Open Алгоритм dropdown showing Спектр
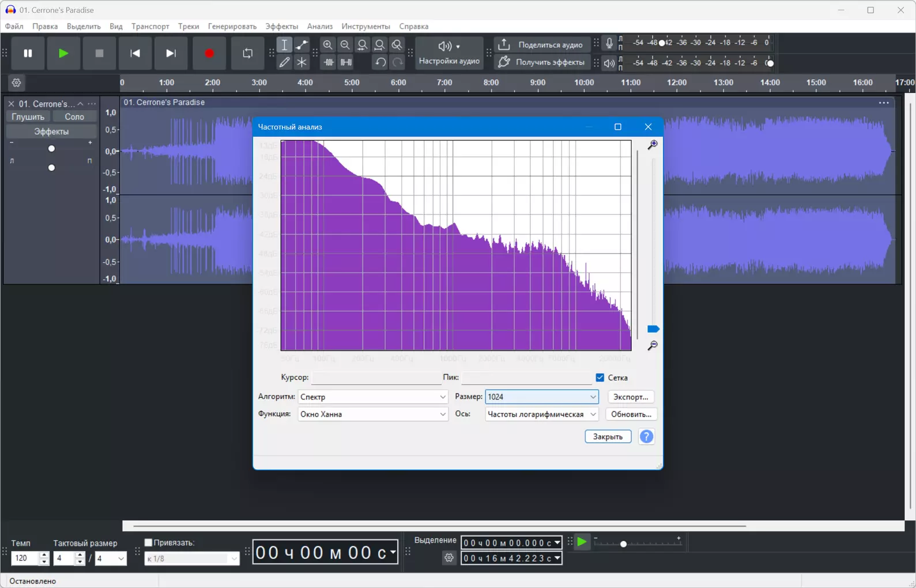The height and width of the screenshot is (588, 916). 373,397
